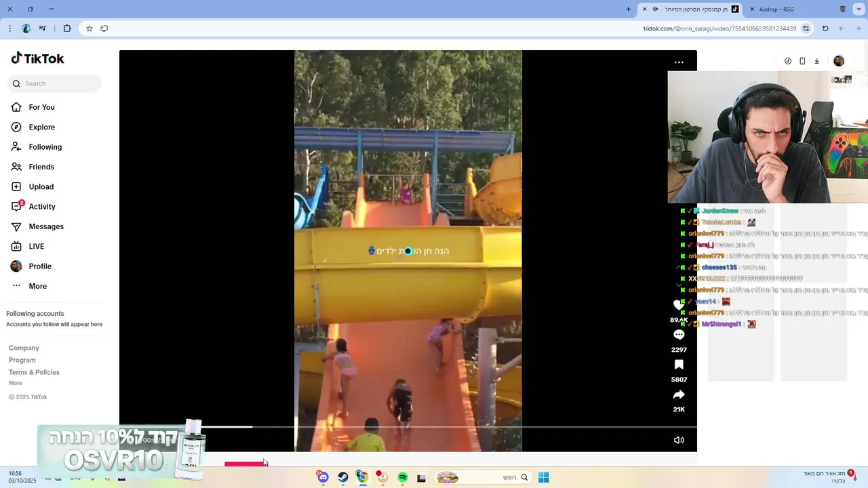
Task: Bookmark this page with star icon
Action: (89, 28)
